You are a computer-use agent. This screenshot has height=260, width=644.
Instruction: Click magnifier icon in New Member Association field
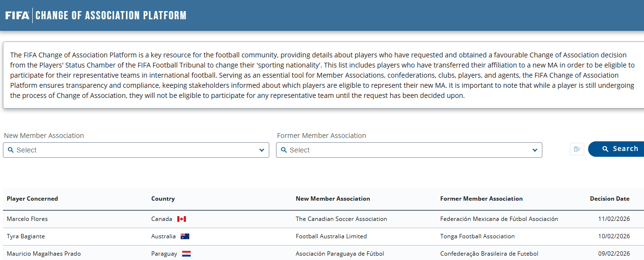point(11,150)
